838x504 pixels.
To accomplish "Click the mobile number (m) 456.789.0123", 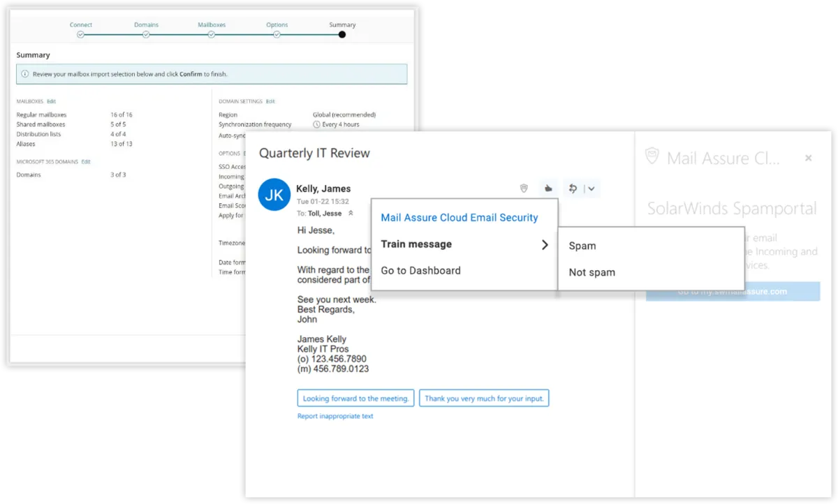I will (333, 369).
